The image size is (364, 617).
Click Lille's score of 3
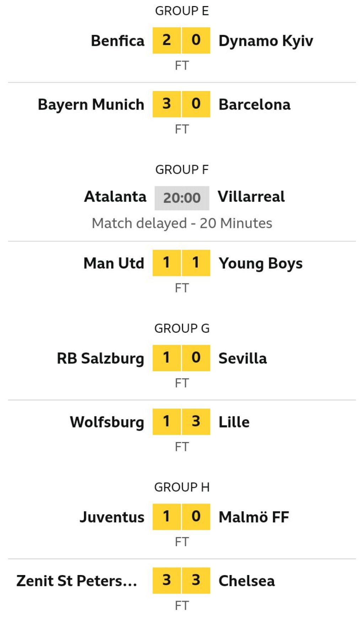point(196,422)
